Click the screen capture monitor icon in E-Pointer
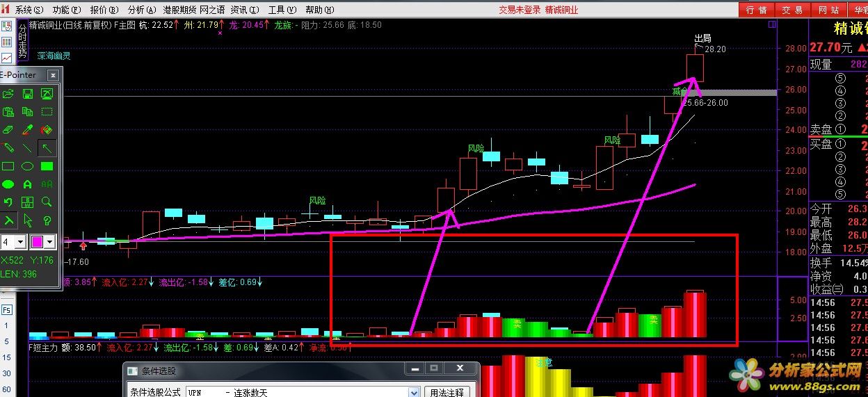Screen dimensions: 868x397 tap(47, 94)
